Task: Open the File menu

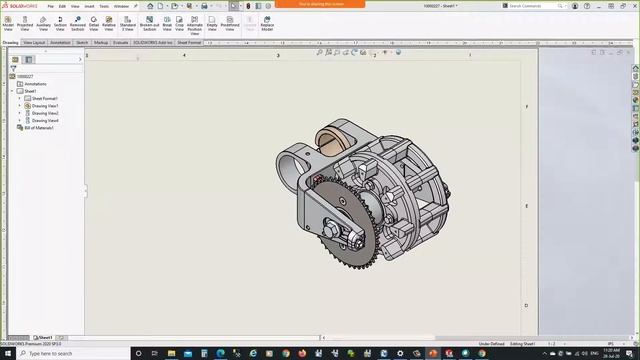Action: 51,7
